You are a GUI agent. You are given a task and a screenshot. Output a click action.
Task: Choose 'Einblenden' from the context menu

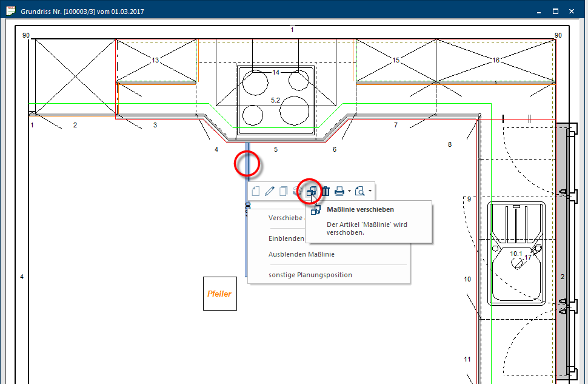[x=286, y=238]
